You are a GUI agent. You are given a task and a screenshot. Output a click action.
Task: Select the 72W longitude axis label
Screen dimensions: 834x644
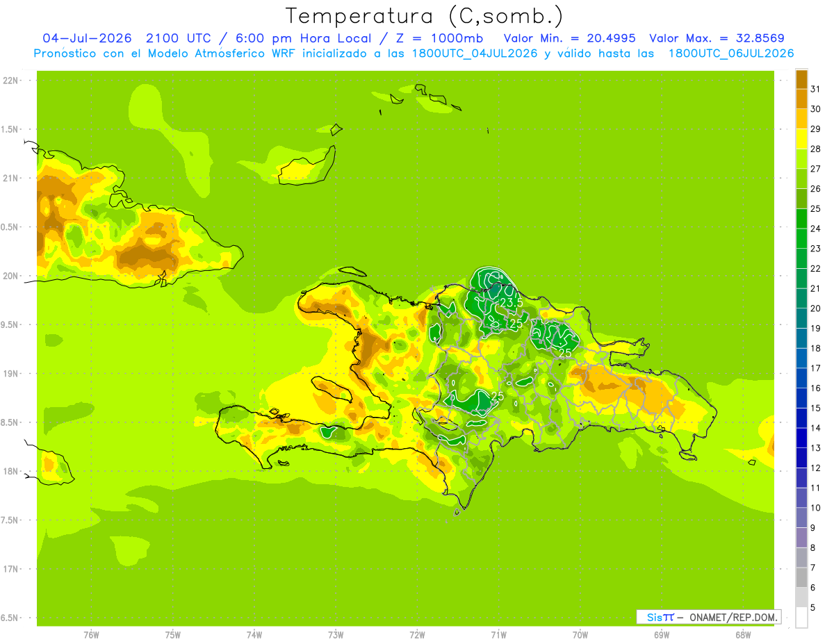click(417, 635)
